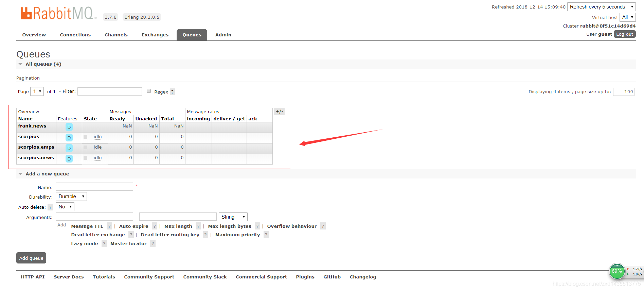The height and width of the screenshot is (290, 644).
Task: Click the D feature badge for frank.news
Action: click(x=69, y=127)
